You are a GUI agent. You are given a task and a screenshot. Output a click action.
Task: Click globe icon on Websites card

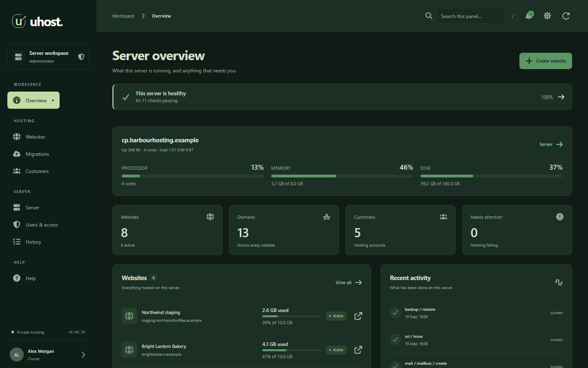(210, 217)
